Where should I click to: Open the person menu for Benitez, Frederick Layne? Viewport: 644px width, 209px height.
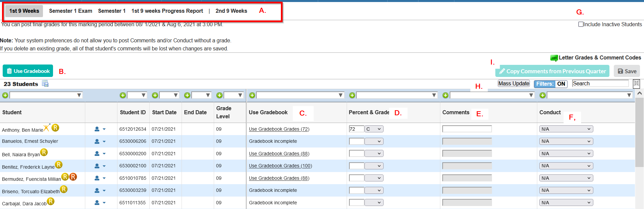100,166
